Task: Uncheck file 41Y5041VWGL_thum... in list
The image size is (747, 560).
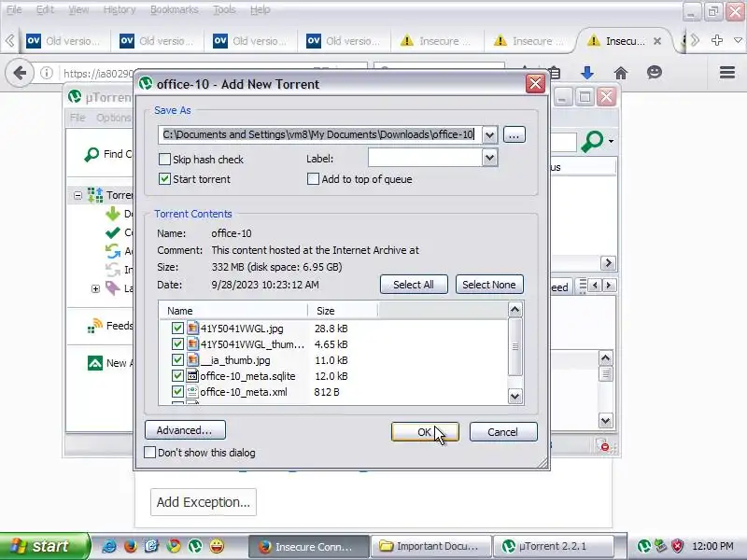Action: (x=177, y=343)
